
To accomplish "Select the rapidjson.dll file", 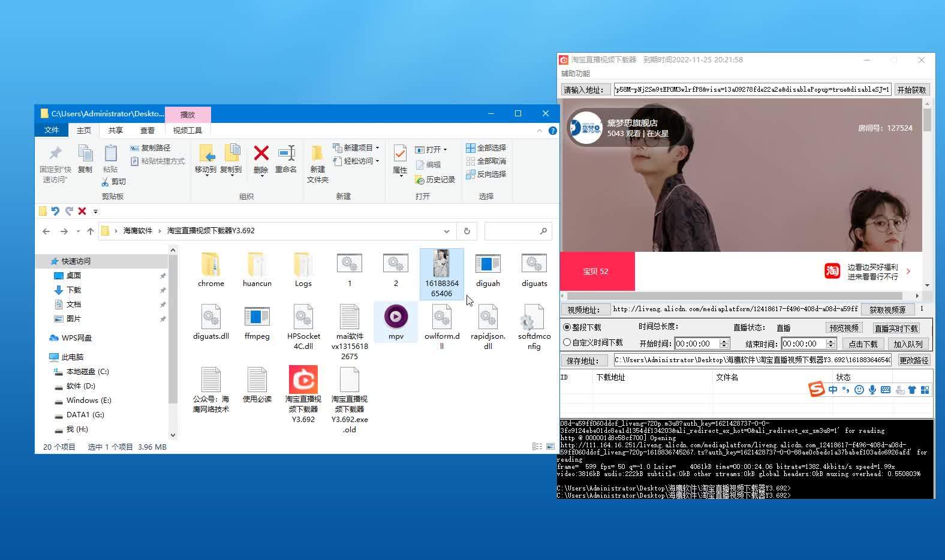I will 488,327.
